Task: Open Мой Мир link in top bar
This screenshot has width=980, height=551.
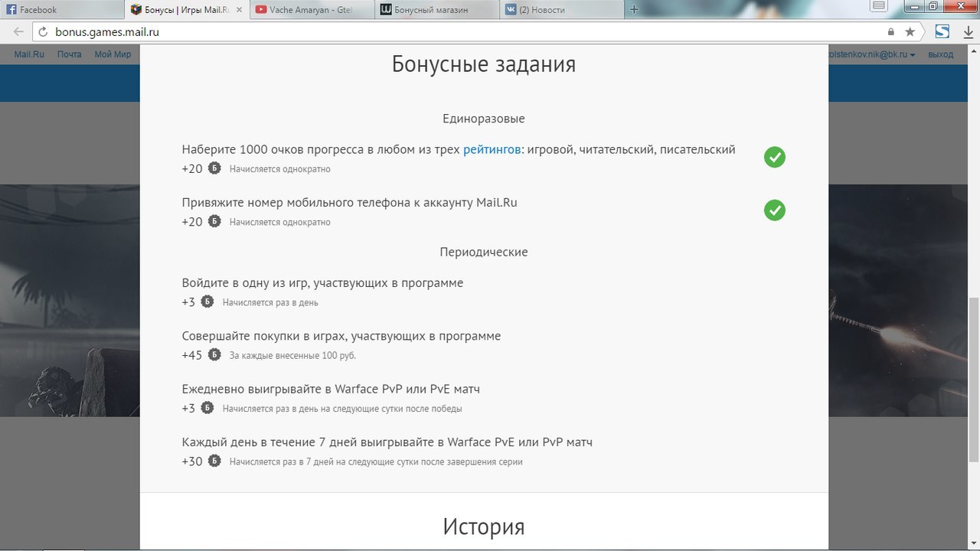Action: [x=113, y=54]
